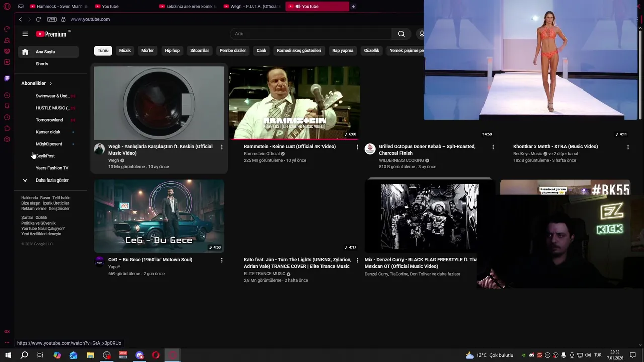
Task: Select Rap yapma filter chip
Action: 343,50
